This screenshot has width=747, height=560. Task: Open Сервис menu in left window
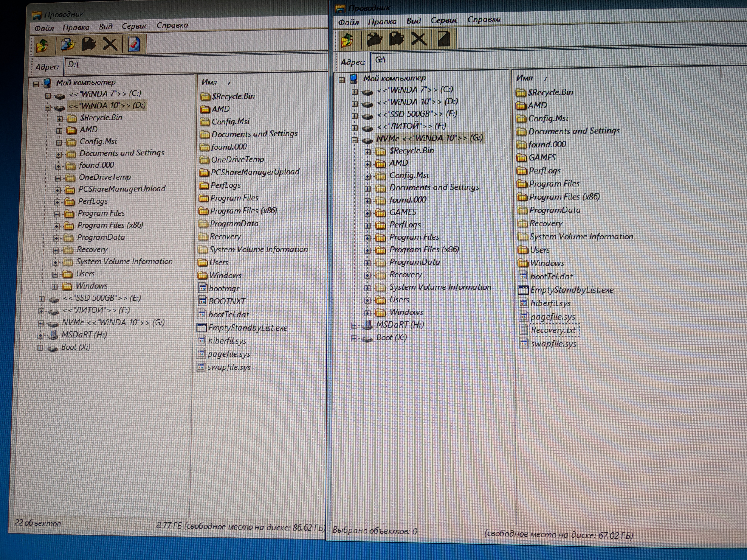[x=134, y=26]
